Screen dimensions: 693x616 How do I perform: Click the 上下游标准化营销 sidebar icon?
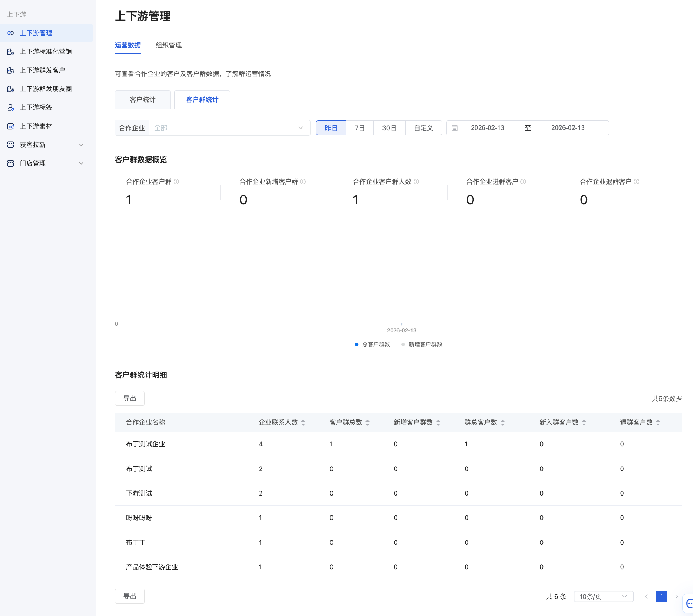[10, 52]
